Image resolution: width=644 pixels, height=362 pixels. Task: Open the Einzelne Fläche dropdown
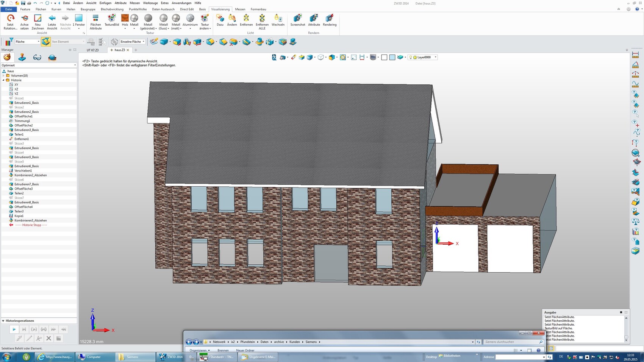[143, 42]
